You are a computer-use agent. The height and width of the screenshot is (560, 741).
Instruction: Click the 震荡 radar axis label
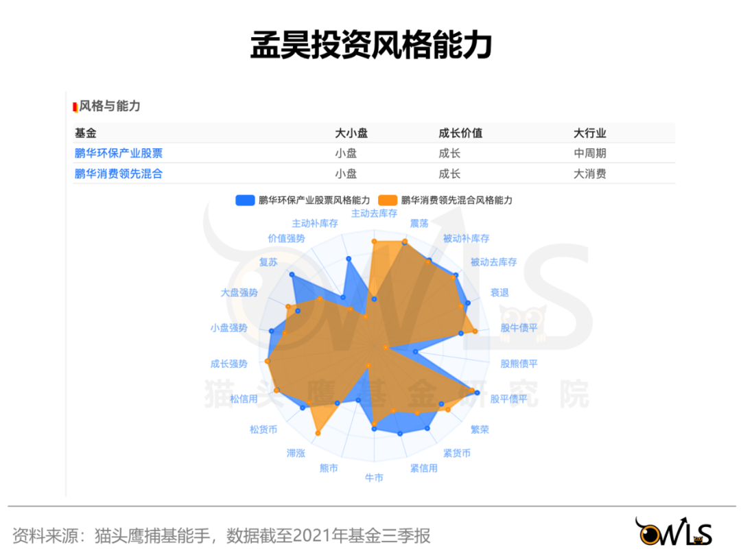pos(419,223)
